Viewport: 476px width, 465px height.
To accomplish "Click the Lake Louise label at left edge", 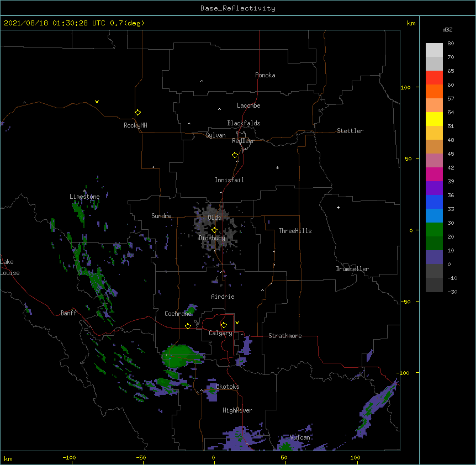I will point(10,267).
